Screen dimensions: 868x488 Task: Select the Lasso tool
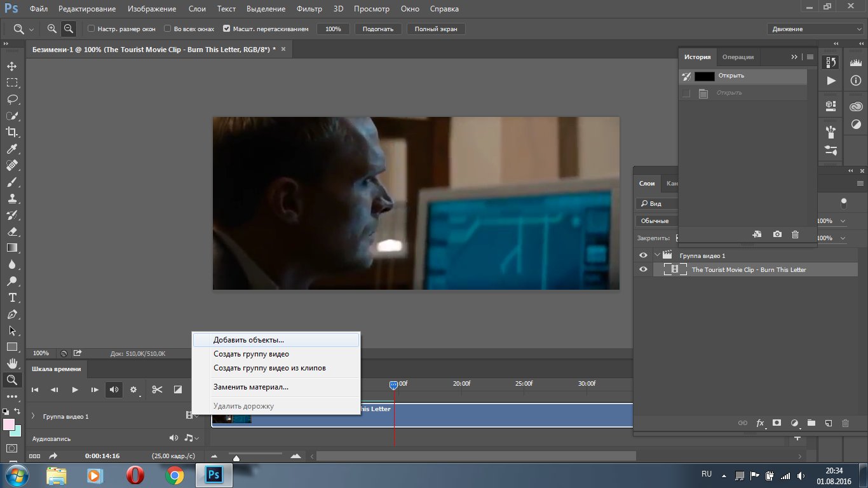(x=12, y=99)
